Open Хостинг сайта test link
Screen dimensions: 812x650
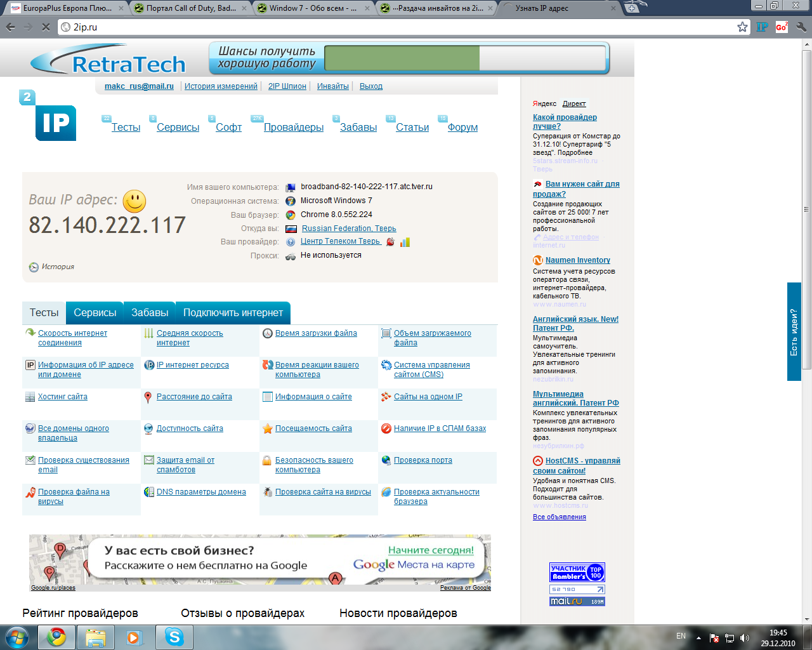[63, 397]
